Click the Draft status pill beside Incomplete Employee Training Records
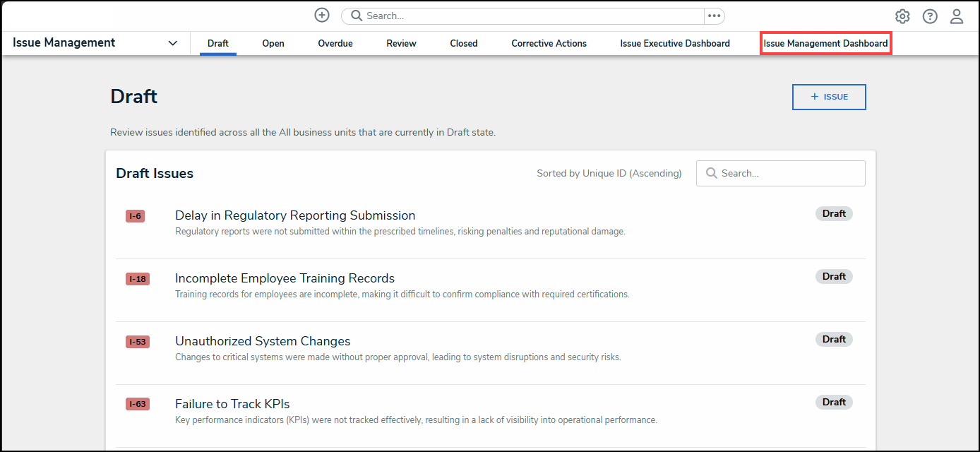This screenshot has width=980, height=452. click(834, 276)
